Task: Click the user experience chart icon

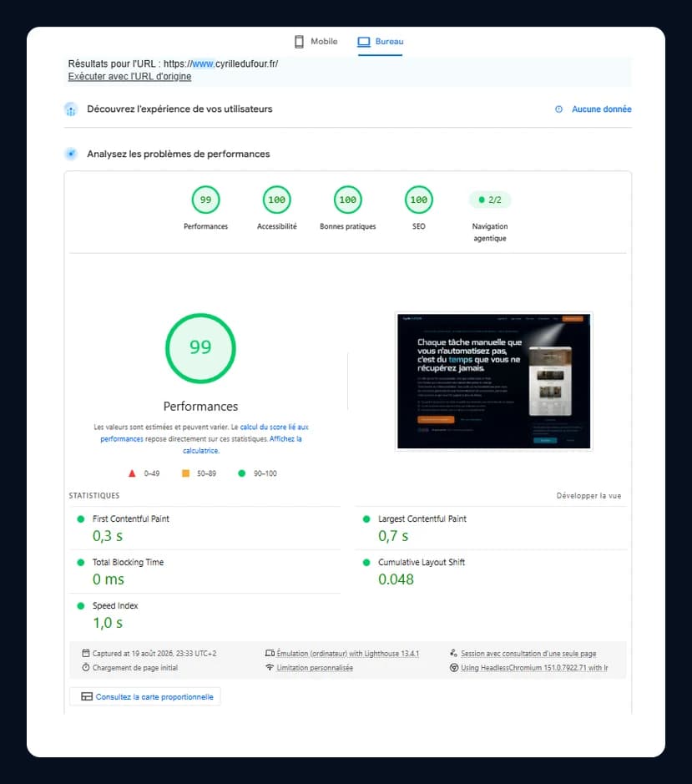Action: click(70, 109)
